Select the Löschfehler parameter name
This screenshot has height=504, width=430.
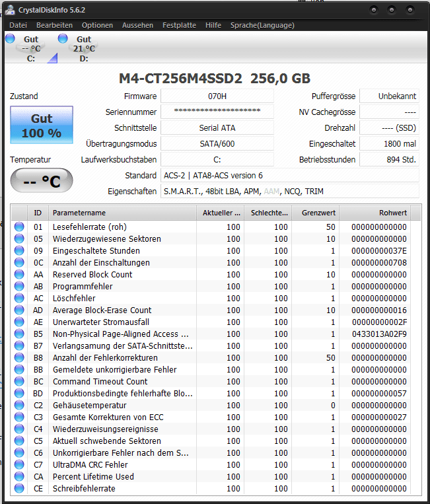(x=74, y=299)
